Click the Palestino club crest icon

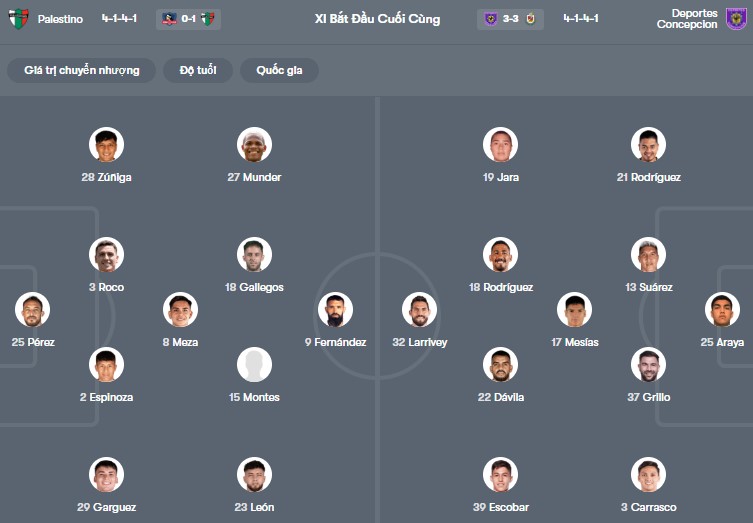18,19
